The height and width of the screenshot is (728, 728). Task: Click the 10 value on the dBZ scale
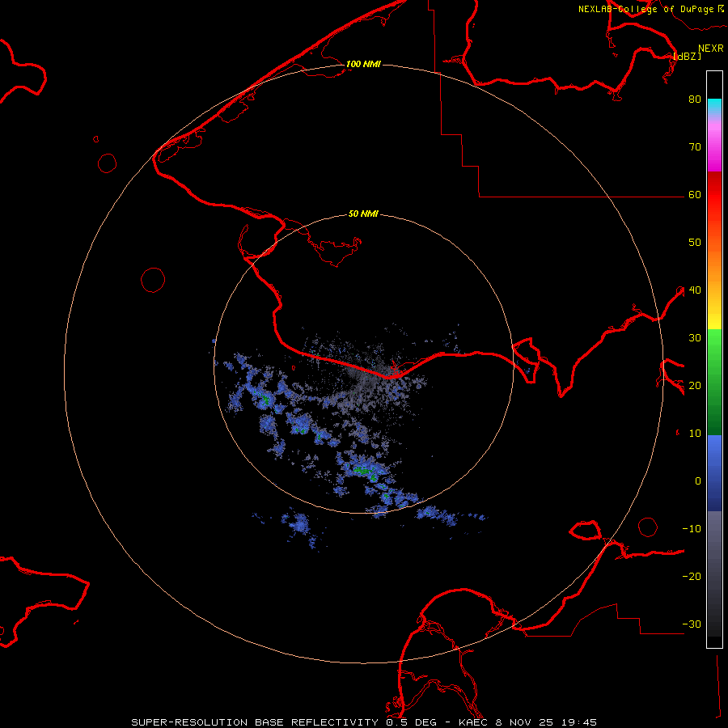[695, 434]
